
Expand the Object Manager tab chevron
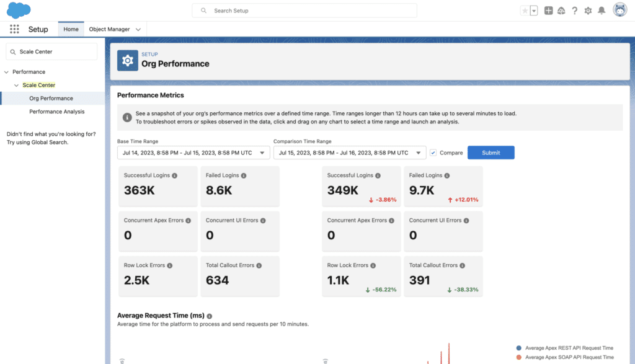pyautogui.click(x=138, y=29)
